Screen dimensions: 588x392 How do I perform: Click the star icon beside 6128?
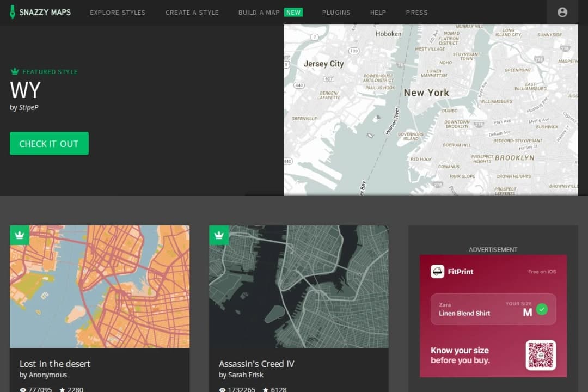pyautogui.click(x=266, y=390)
